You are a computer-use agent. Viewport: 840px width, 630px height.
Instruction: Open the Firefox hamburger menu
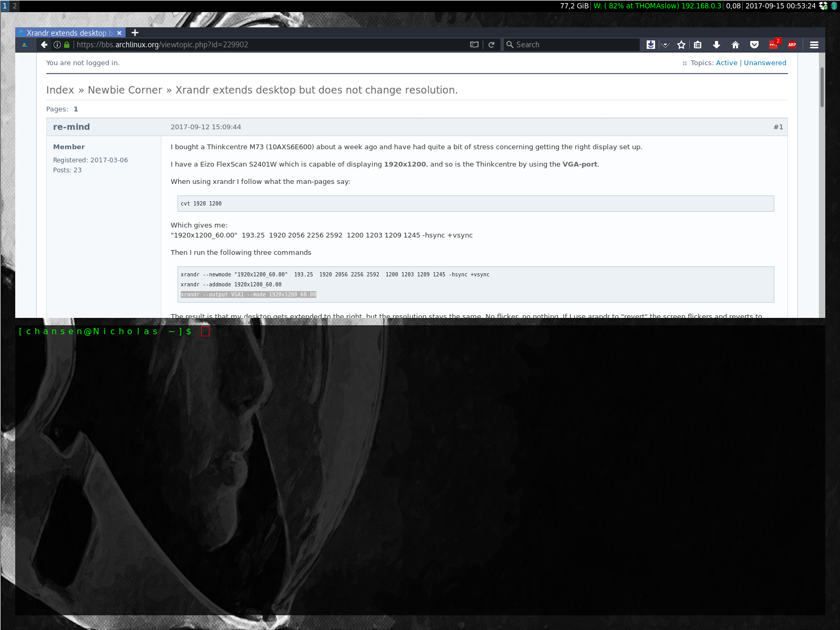[x=814, y=45]
